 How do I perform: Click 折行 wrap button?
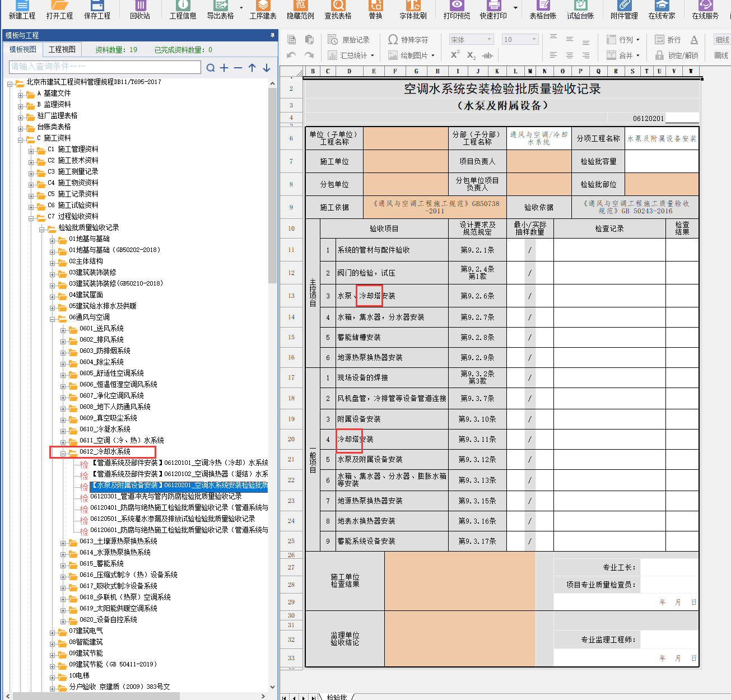tap(668, 40)
